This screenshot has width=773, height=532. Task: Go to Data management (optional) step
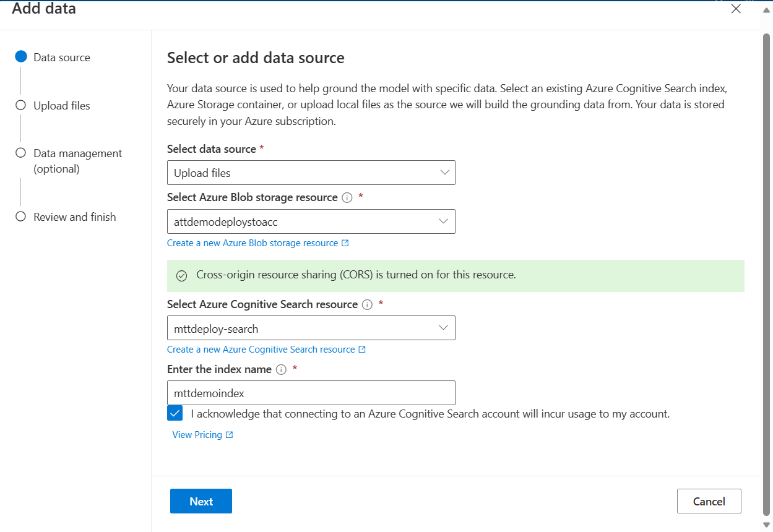(x=77, y=160)
